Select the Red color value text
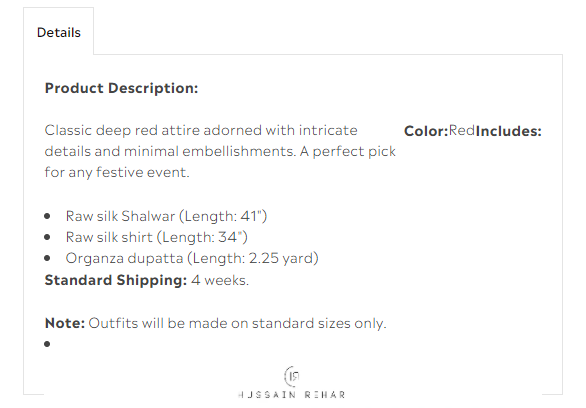Viewport: 586px width, 408px height. tap(462, 131)
